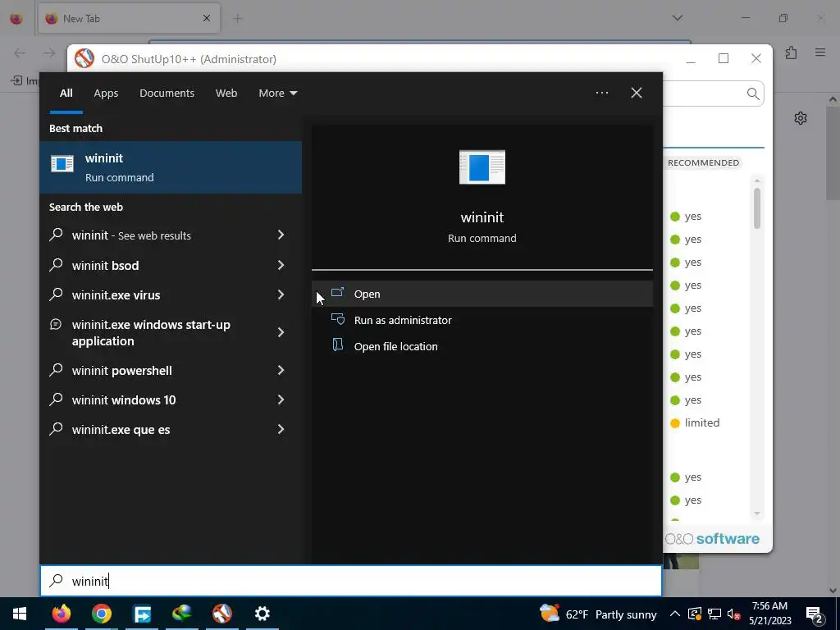This screenshot has width=840, height=630.
Task: Switch to the Apps search tab
Action: click(x=106, y=94)
